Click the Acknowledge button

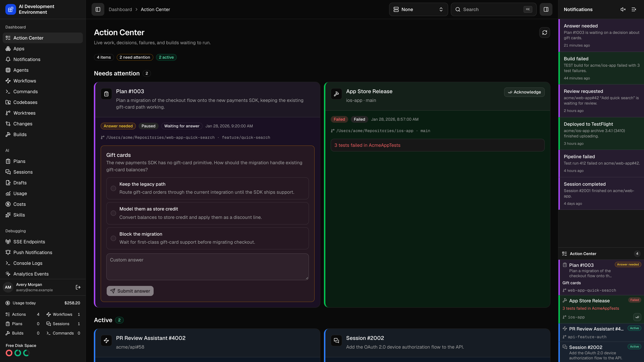coord(524,92)
